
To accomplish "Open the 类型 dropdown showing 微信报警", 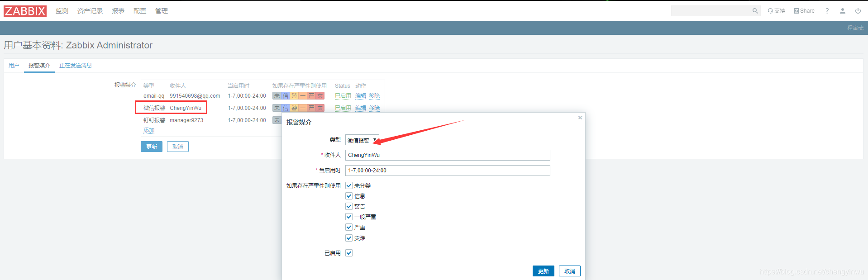I will pos(362,140).
